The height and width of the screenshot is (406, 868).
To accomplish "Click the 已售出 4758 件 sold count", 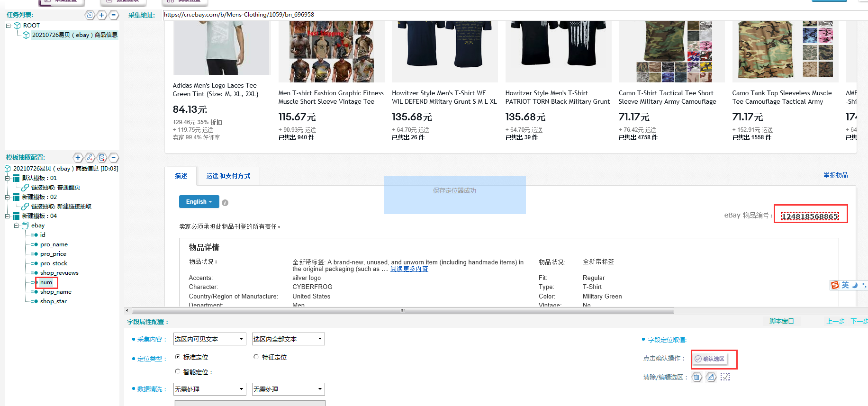I will (638, 137).
